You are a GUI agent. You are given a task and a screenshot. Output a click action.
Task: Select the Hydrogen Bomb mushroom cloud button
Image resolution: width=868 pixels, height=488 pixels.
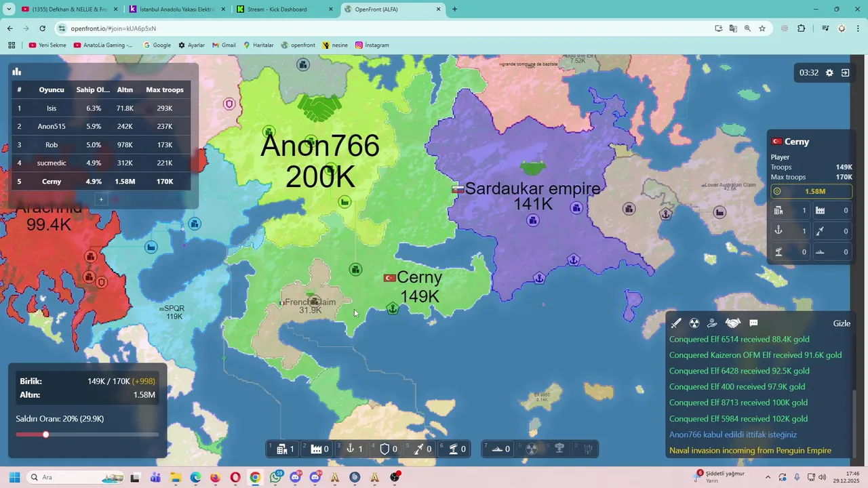pyautogui.click(x=559, y=449)
